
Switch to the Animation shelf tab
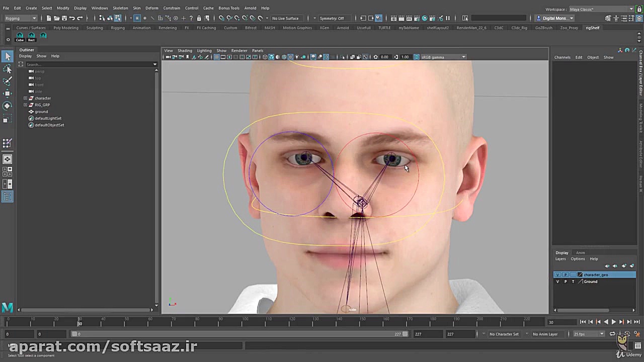click(141, 28)
